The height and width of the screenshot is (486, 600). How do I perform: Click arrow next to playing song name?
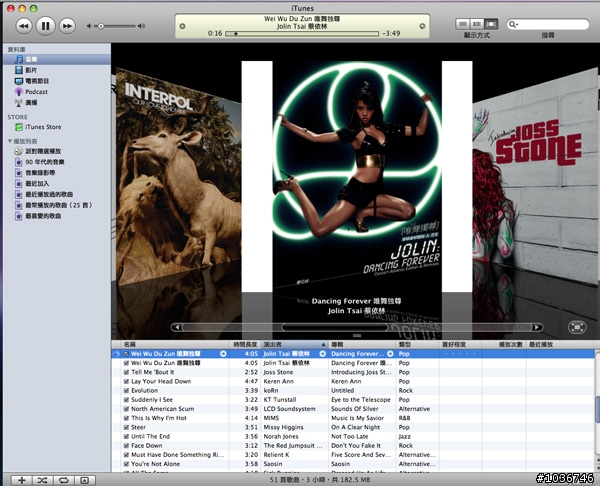click(x=223, y=354)
